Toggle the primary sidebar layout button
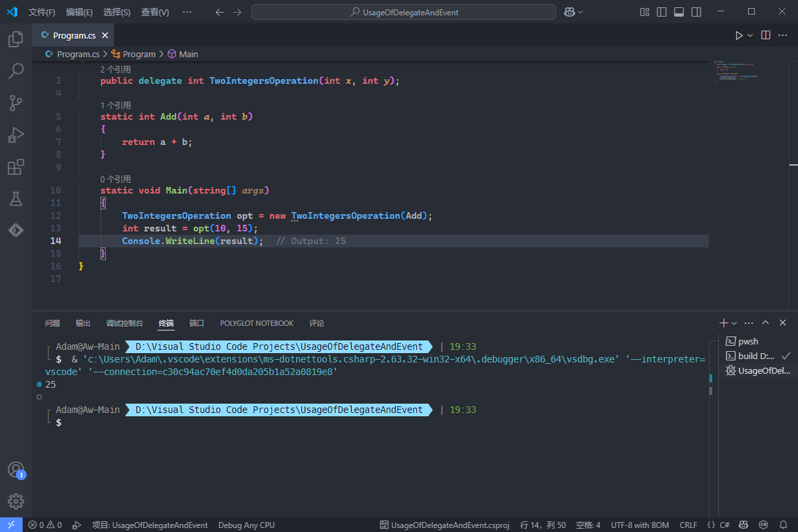Image resolution: width=798 pixels, height=532 pixels. point(662,12)
